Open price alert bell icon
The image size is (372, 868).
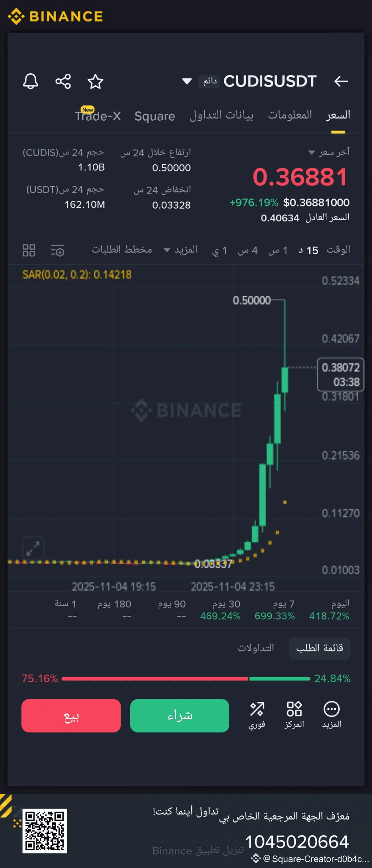(x=30, y=81)
